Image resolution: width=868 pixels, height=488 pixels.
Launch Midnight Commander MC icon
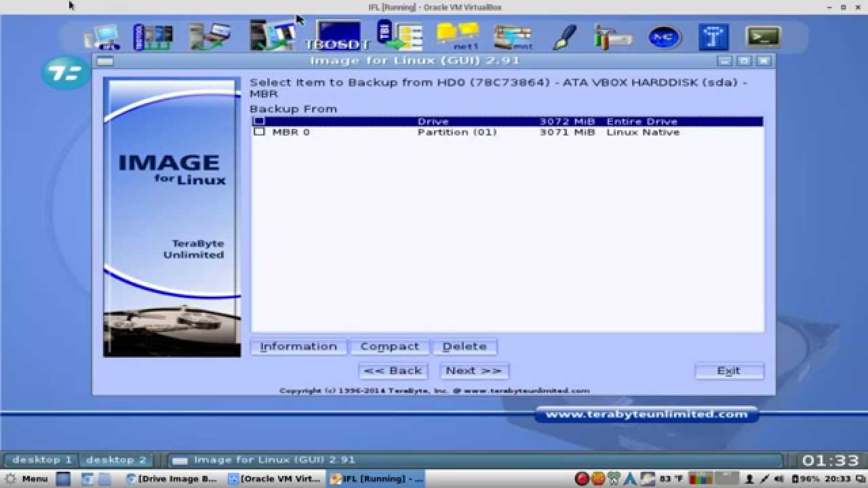665,37
